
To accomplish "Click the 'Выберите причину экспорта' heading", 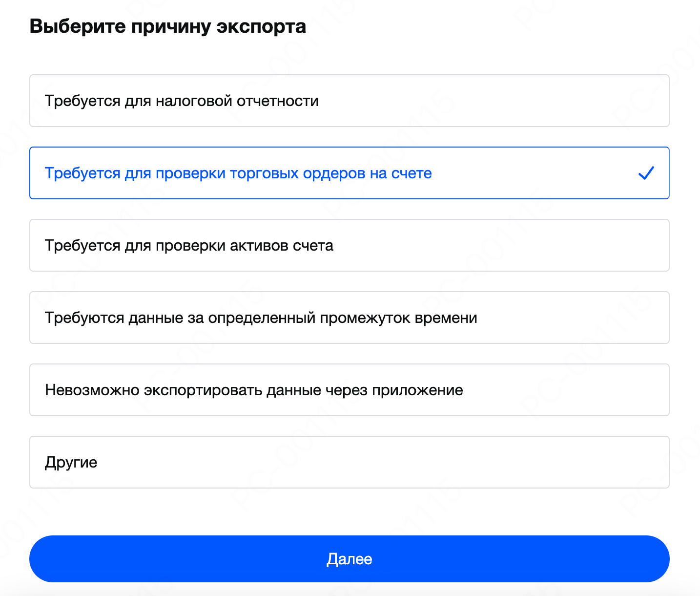I will pos(168,26).
